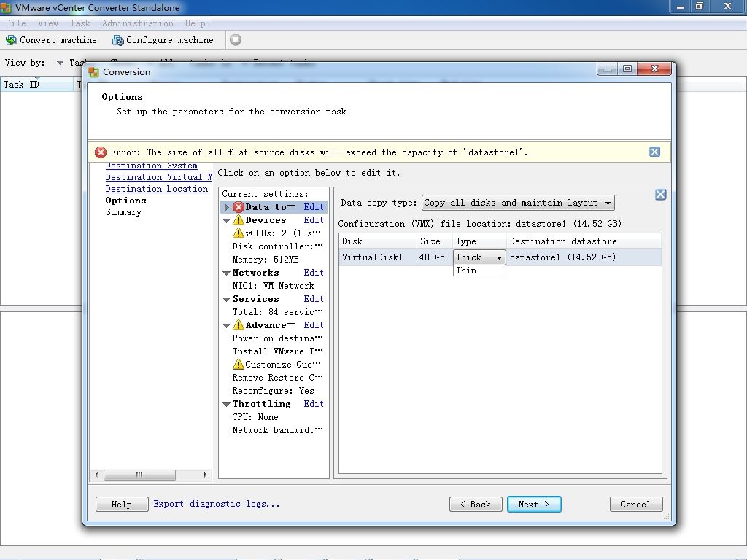Click Edit link for Throttling

tap(314, 403)
